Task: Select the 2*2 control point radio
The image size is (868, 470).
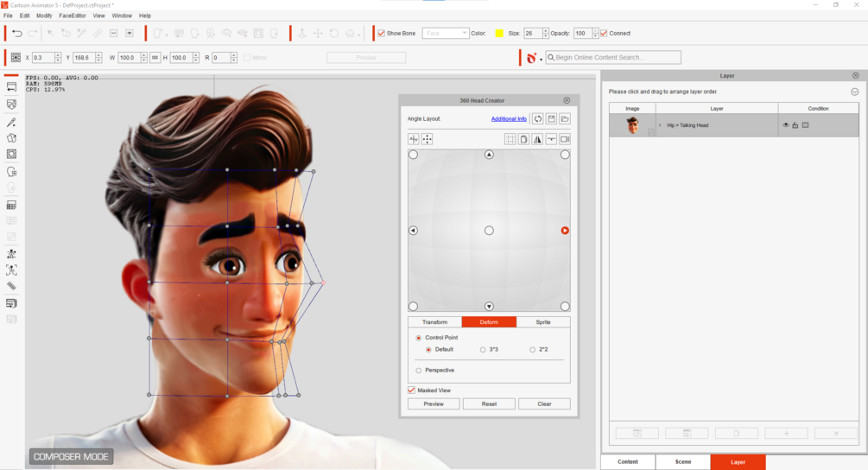Action: coord(533,350)
